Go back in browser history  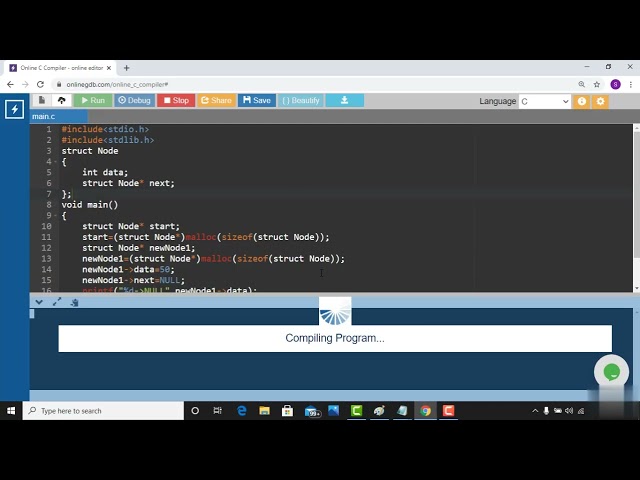[10, 84]
